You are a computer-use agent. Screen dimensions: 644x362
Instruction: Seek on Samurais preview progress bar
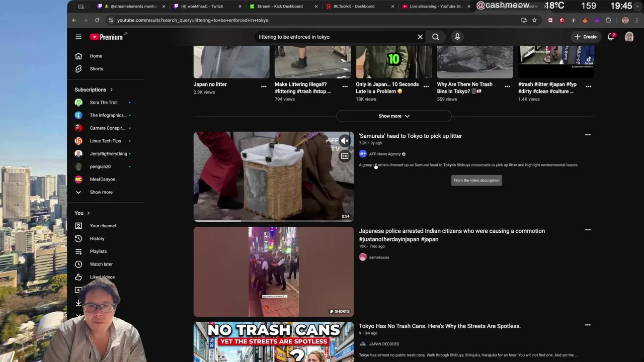[274, 220]
